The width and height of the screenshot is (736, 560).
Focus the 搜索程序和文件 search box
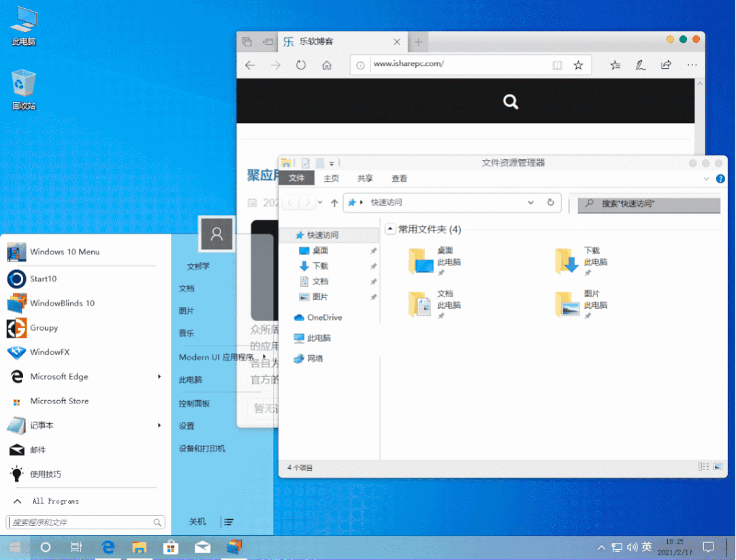[85, 522]
